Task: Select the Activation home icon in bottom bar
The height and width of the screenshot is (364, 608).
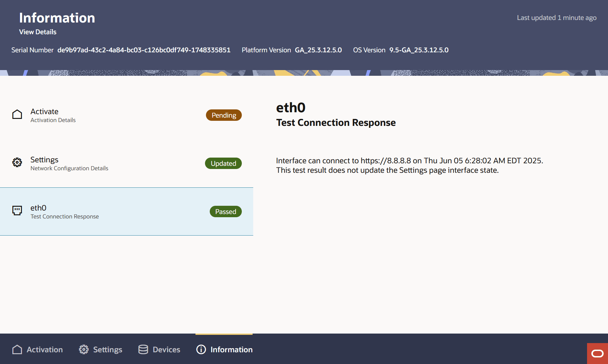Action: 17,349
